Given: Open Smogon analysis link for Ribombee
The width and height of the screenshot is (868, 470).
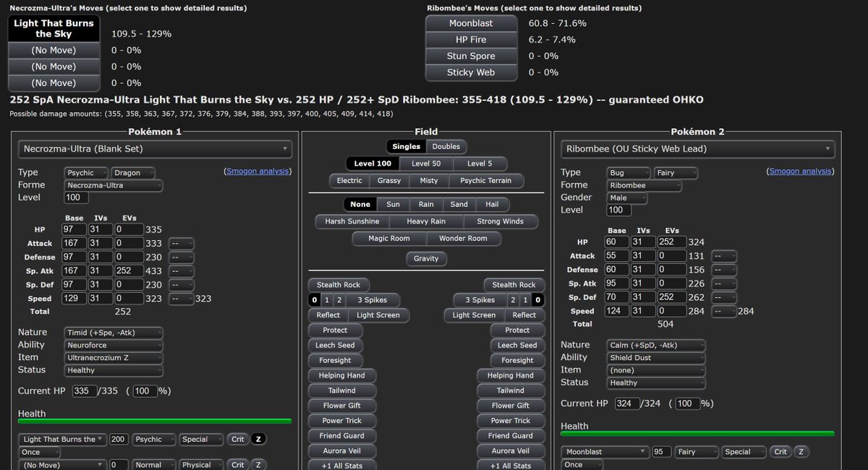Looking at the screenshot, I should coord(800,171).
